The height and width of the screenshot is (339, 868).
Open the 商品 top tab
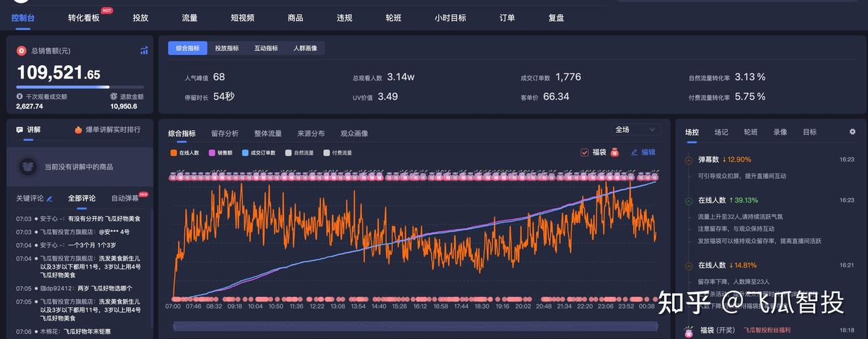pos(295,18)
